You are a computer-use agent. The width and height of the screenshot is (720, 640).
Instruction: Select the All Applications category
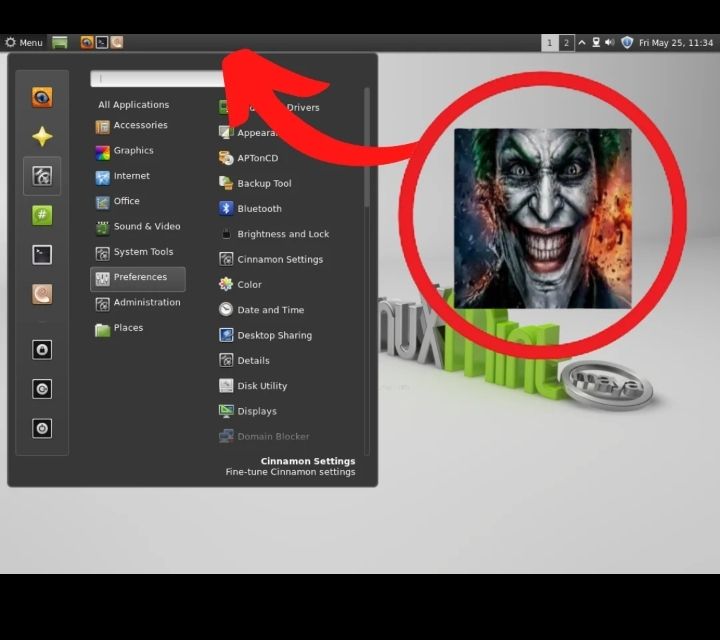click(134, 105)
